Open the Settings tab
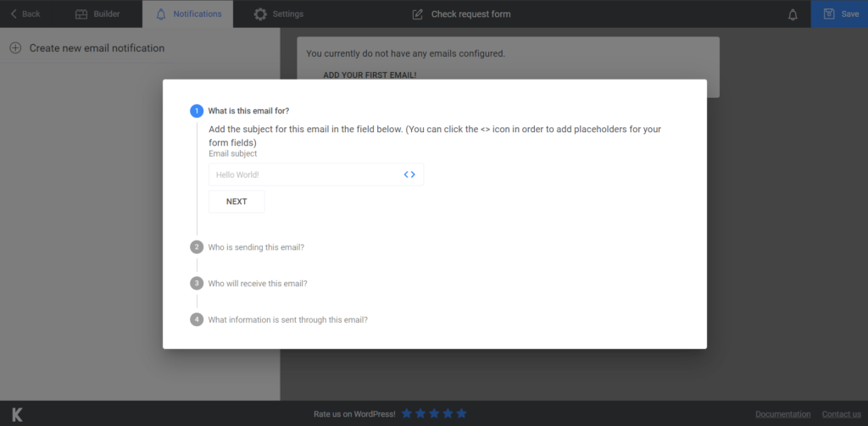The width and height of the screenshot is (868, 426). 278,14
